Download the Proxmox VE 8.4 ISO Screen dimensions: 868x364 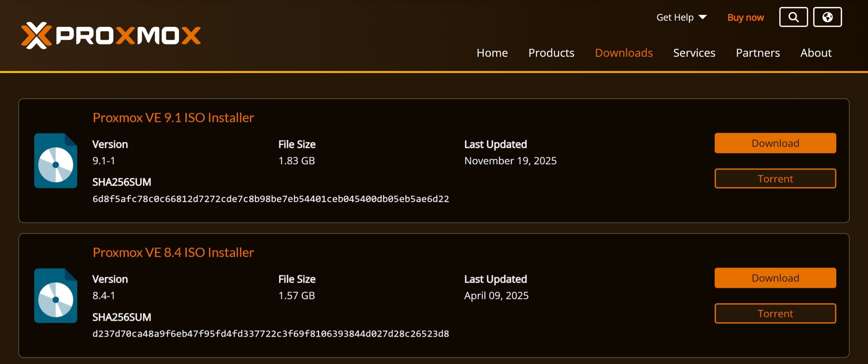click(x=775, y=278)
